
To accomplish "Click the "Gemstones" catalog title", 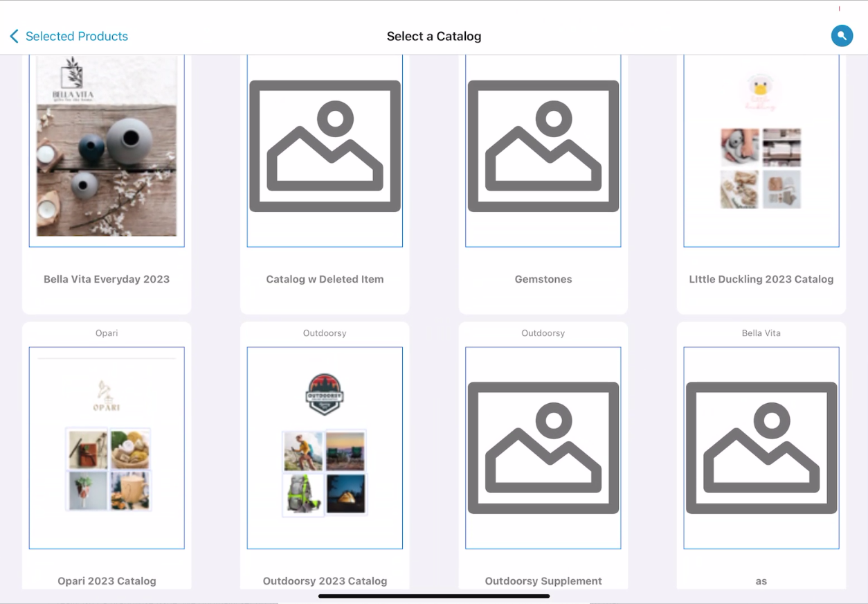I will coord(543,279).
